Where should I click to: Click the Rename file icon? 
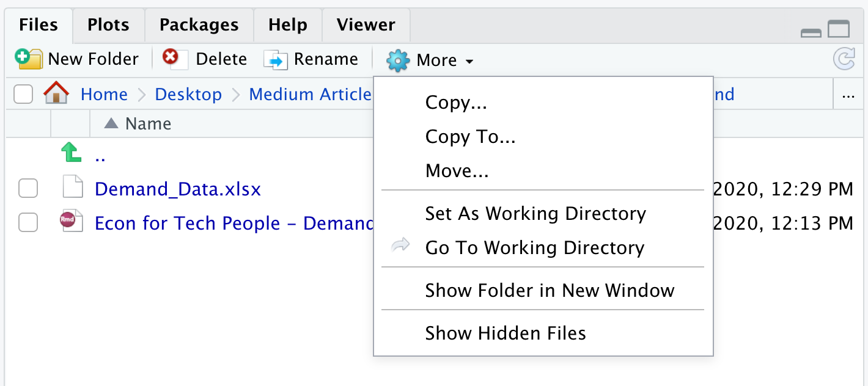[275, 59]
